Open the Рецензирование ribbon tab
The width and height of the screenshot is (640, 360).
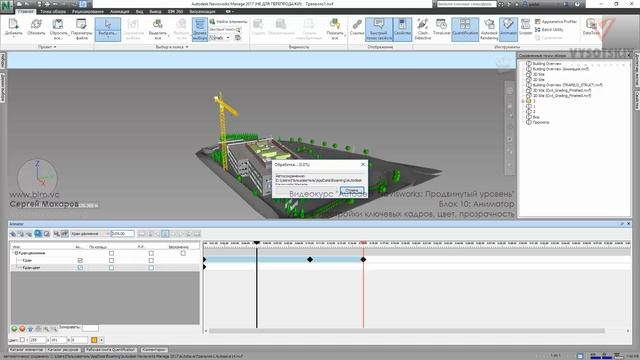click(88, 11)
